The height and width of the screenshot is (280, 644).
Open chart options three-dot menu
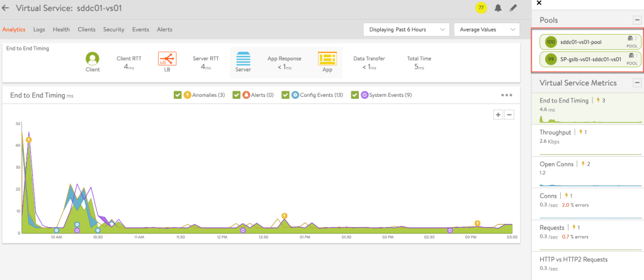pyautogui.click(x=507, y=95)
